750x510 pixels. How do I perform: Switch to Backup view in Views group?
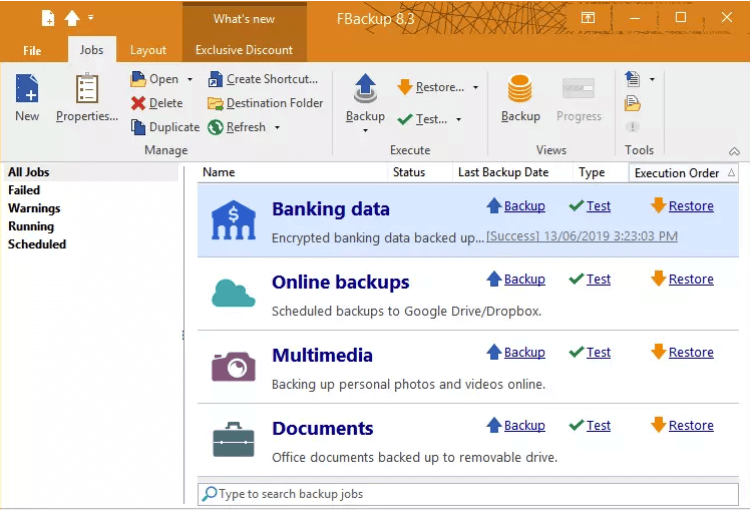click(520, 98)
